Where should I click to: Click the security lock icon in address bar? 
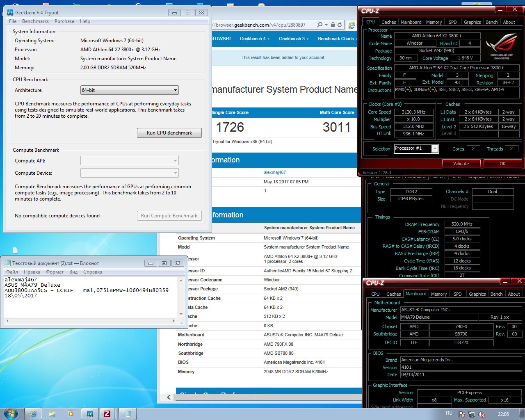point(333,25)
